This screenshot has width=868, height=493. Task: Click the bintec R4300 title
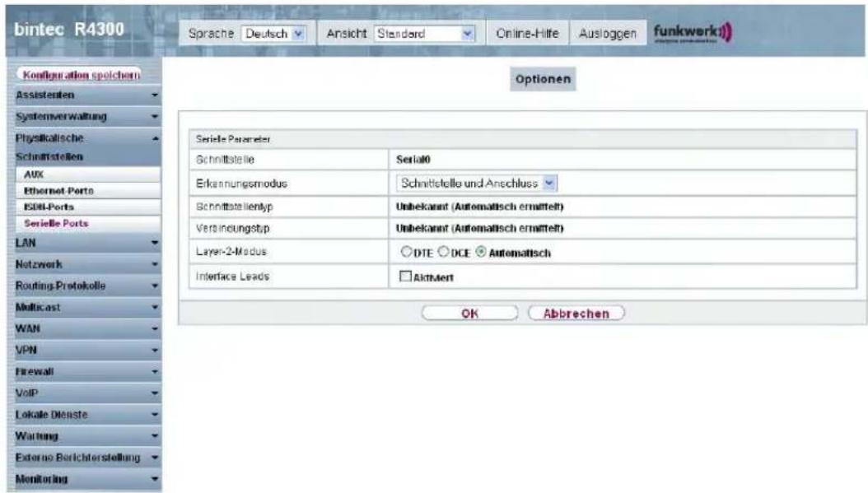click(69, 30)
